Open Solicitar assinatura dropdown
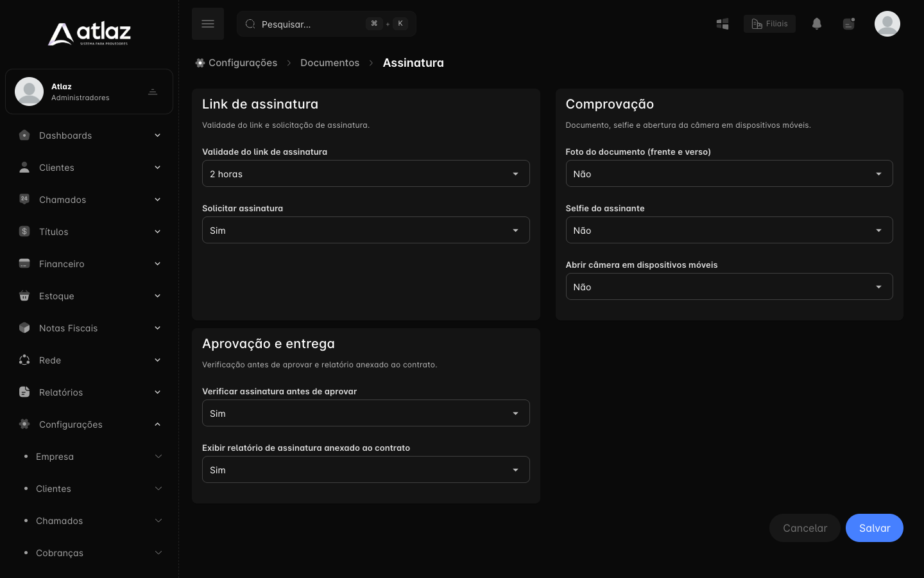924x578 pixels. click(366, 230)
